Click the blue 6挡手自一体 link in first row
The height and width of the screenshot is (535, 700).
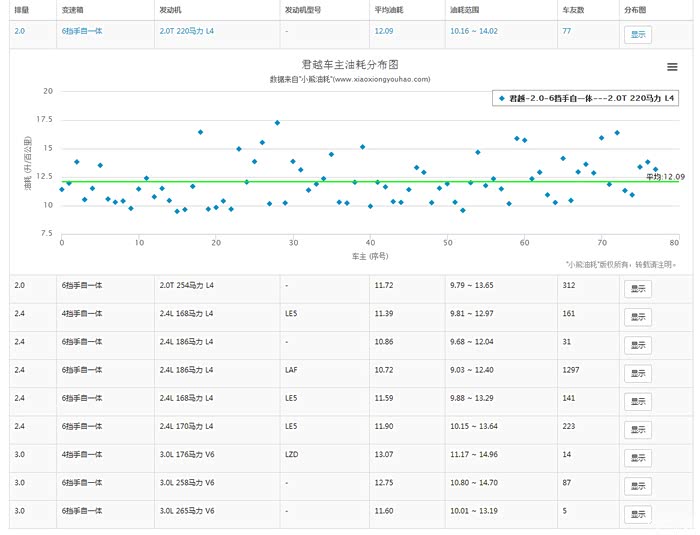pyautogui.click(x=82, y=31)
